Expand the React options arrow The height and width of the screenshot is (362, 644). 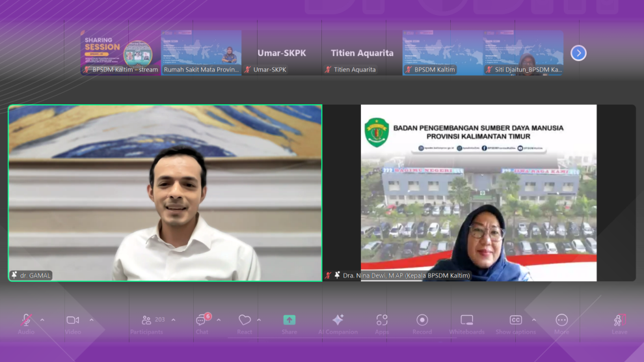pos(259,320)
